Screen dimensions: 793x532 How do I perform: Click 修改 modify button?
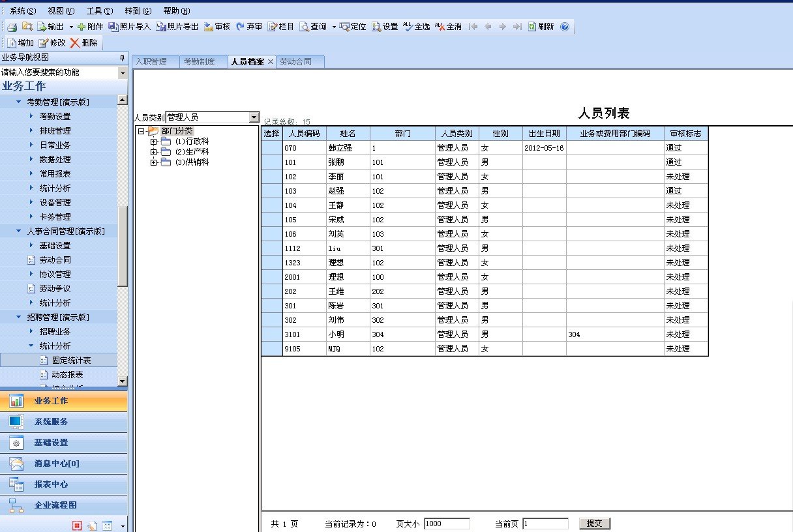pos(52,43)
